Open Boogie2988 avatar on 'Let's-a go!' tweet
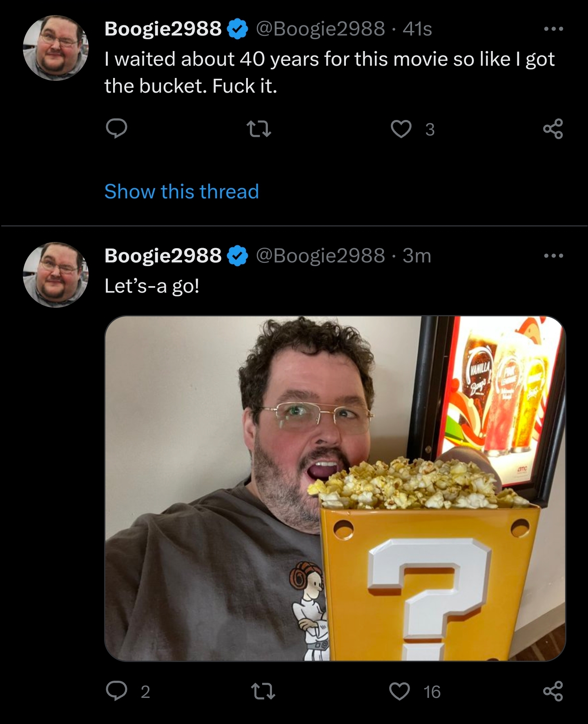Screen dimensions: 588x724 click(x=56, y=275)
